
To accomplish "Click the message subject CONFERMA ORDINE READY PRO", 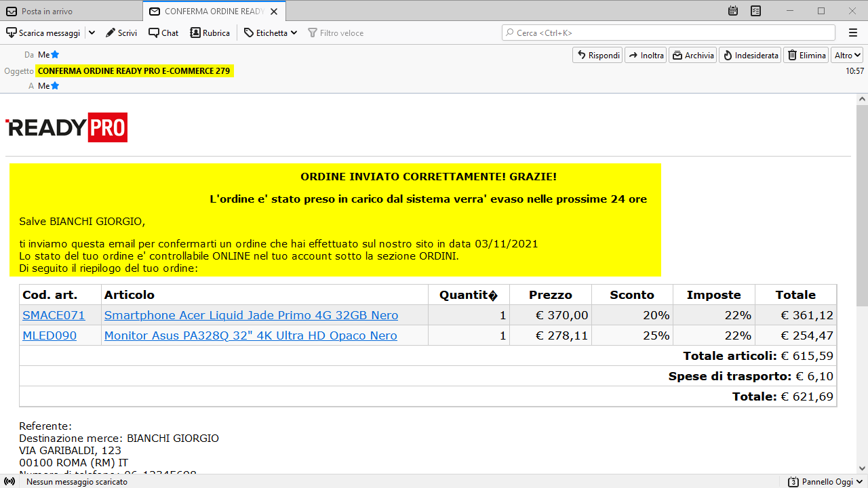I will 134,70.
